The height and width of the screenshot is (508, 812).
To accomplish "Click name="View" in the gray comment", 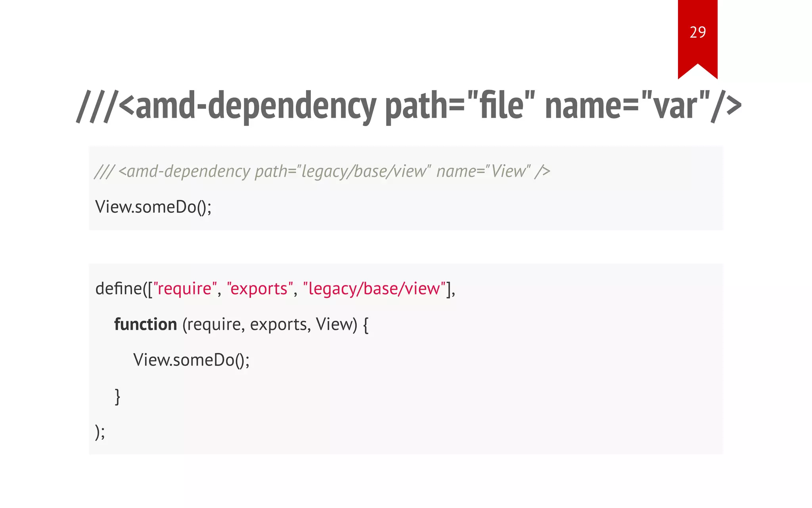I will (483, 171).
